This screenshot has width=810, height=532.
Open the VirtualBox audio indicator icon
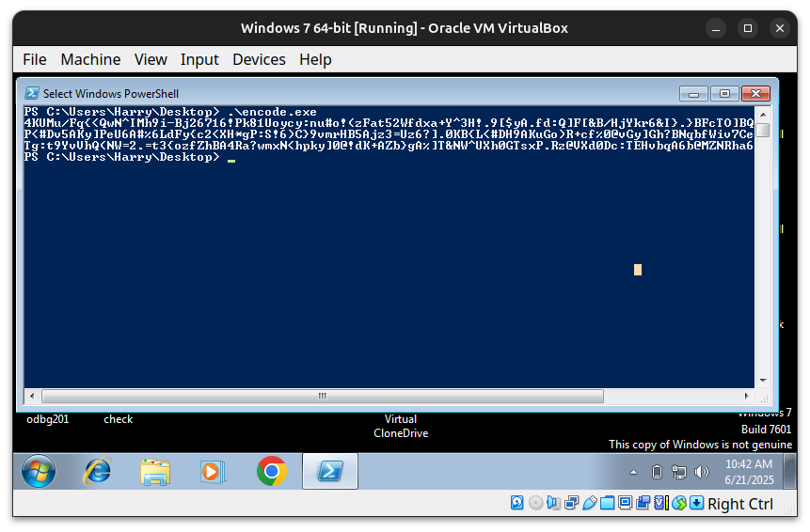pyautogui.click(x=553, y=503)
